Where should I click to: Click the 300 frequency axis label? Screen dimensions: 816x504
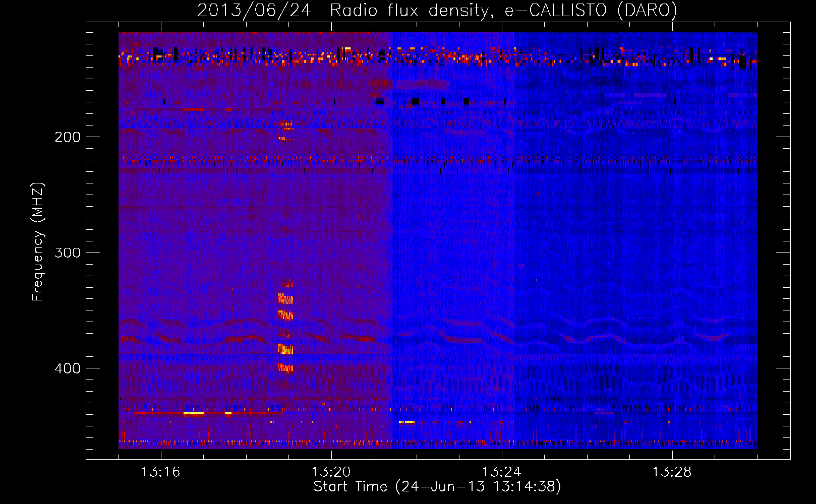68,253
